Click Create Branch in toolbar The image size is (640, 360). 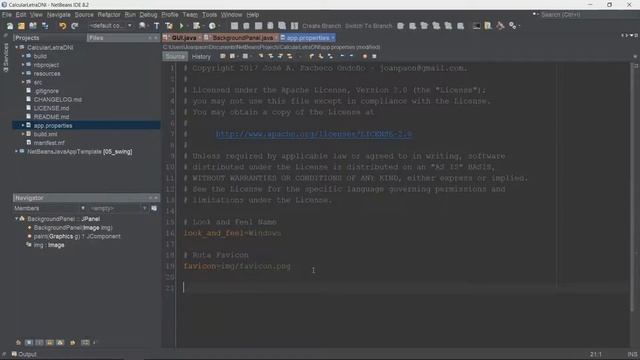tap(321, 26)
